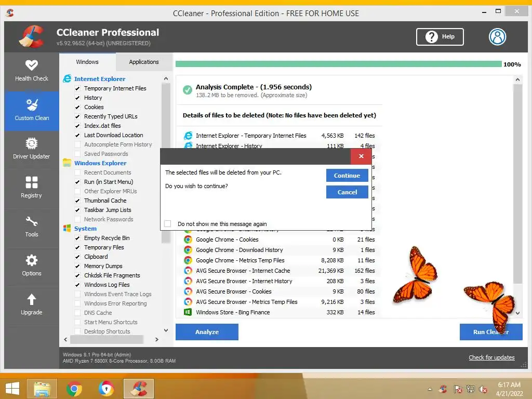This screenshot has width=532, height=399.
Task: Click the results panel vertical scrollbar thumb
Action: 517,184
